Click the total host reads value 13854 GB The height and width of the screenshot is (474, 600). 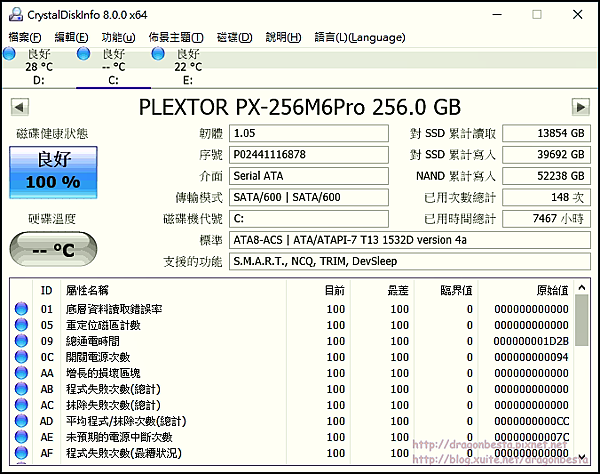tap(546, 133)
